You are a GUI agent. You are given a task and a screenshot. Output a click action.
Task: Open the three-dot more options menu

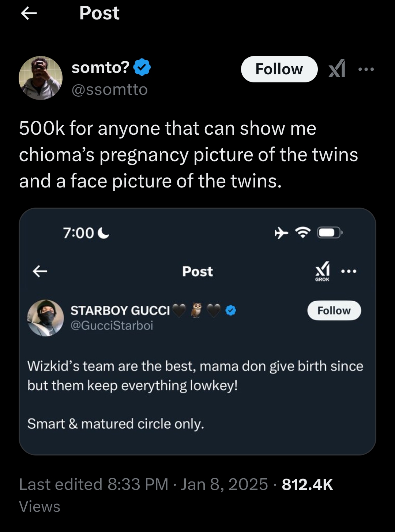point(366,69)
